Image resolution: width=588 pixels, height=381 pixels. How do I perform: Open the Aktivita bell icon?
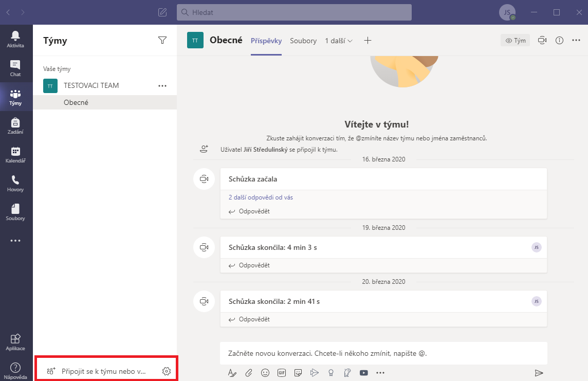[x=15, y=39]
